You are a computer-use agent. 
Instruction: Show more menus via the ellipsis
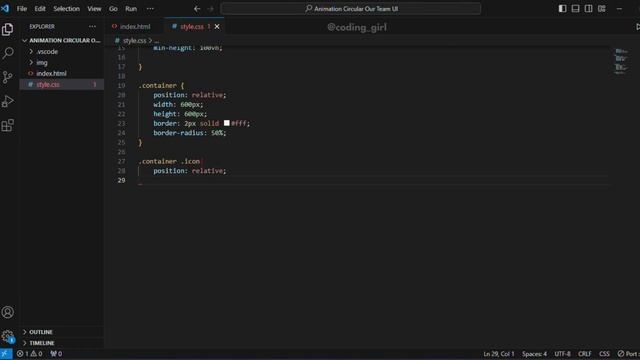150,9
